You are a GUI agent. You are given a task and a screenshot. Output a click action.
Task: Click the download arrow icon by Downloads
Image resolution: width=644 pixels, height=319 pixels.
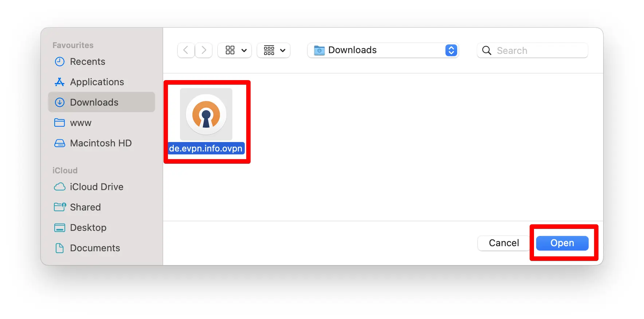point(59,102)
